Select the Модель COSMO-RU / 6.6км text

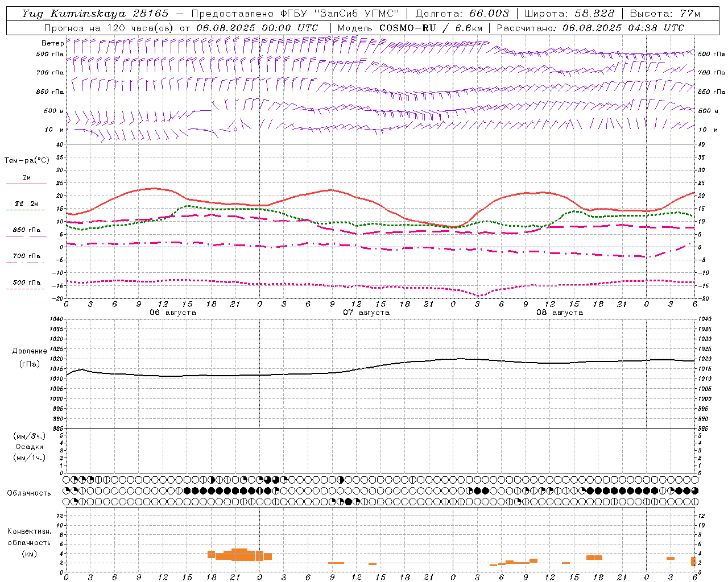(409, 28)
